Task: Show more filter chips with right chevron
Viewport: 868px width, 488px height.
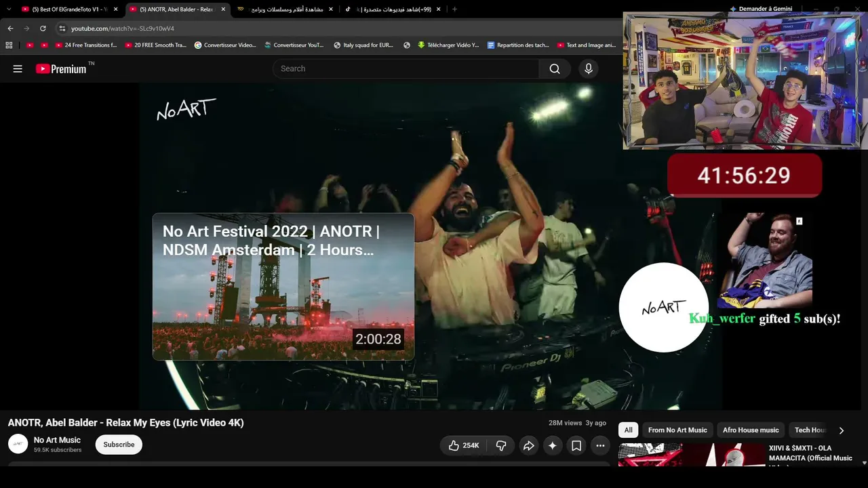Action: coord(842,430)
